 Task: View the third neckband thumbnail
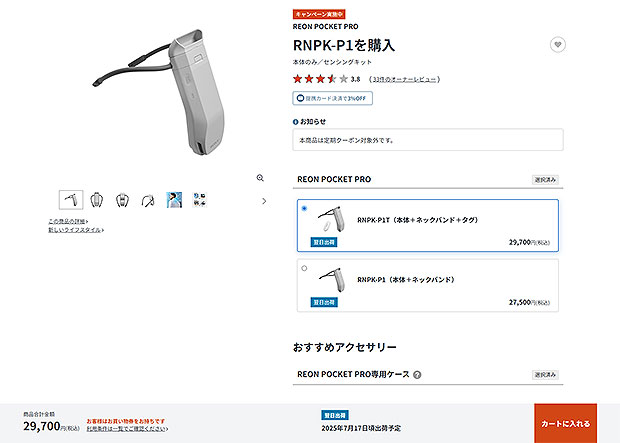[x=123, y=200]
